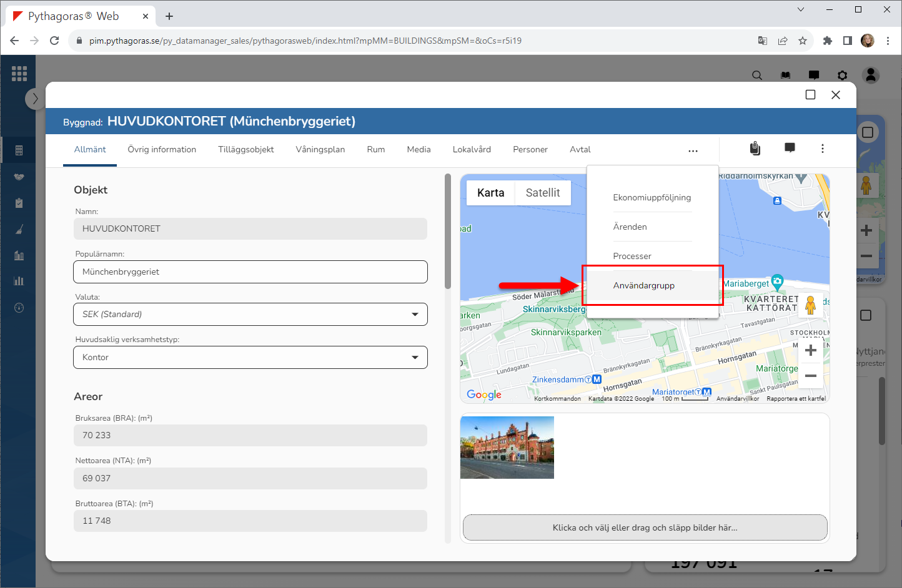The height and width of the screenshot is (588, 902).
Task: Click the Populärnamn input field
Action: [x=250, y=272]
